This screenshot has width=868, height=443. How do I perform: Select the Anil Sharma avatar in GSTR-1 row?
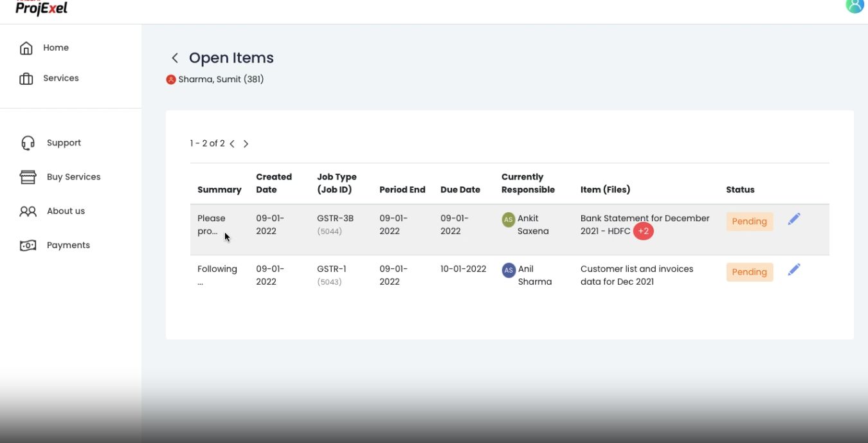[x=509, y=270]
